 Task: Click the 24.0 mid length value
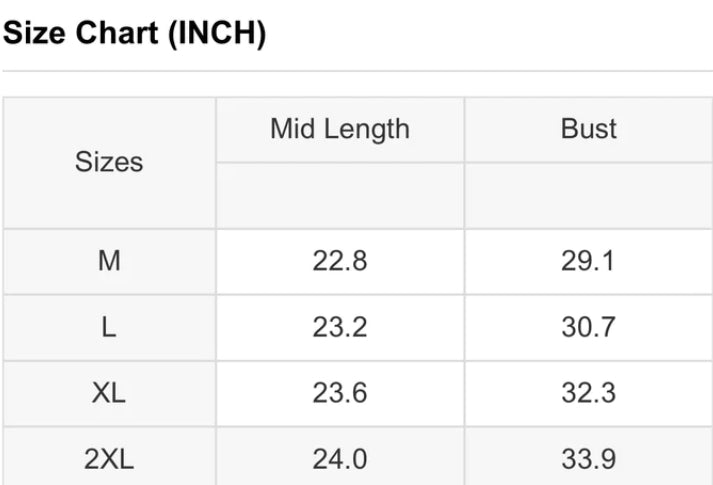[340, 458]
